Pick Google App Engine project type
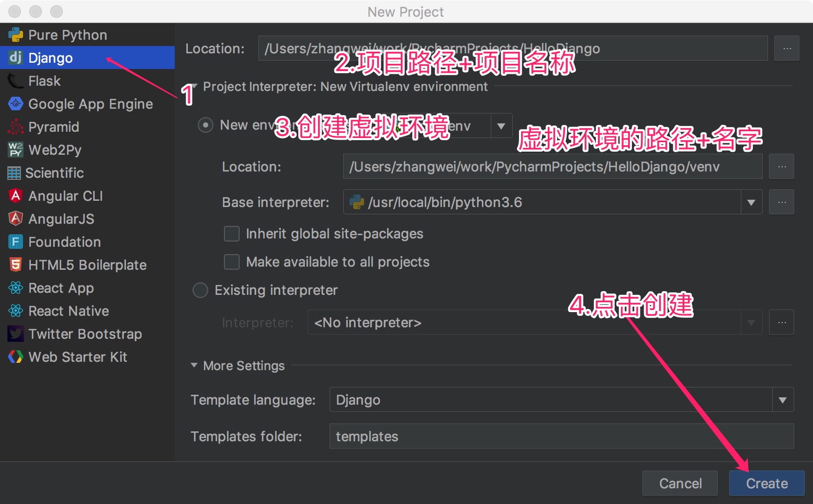Screen dimensions: 813x504 87,104
